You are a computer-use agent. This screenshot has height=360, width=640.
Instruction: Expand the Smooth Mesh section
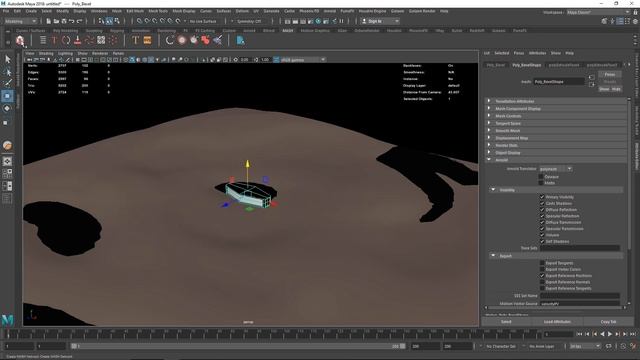point(556,131)
